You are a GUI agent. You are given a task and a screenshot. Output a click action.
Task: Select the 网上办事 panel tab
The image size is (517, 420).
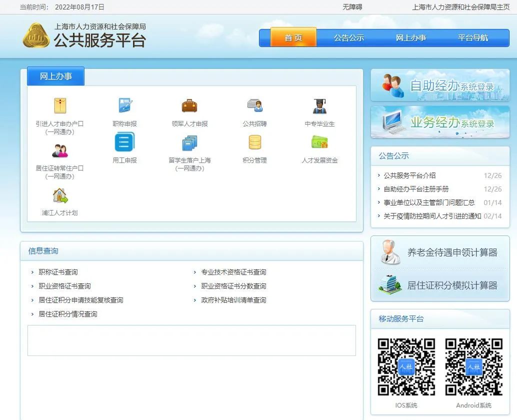pos(55,76)
